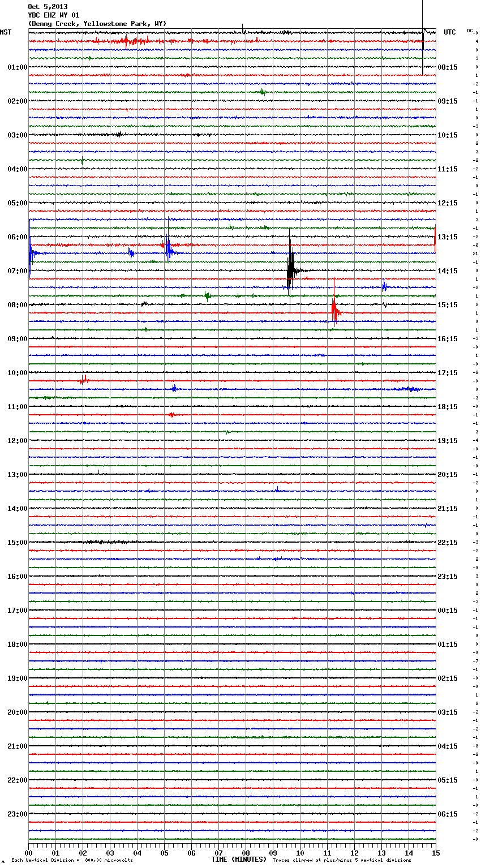This screenshot has width=481, height=868.
Task: Select the 05:00 MST row label
Action: pyautogui.click(x=18, y=203)
